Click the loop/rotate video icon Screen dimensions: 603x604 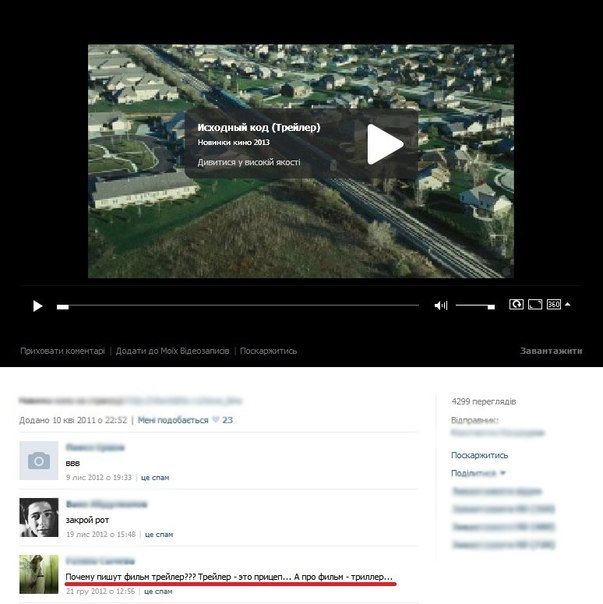[516, 304]
